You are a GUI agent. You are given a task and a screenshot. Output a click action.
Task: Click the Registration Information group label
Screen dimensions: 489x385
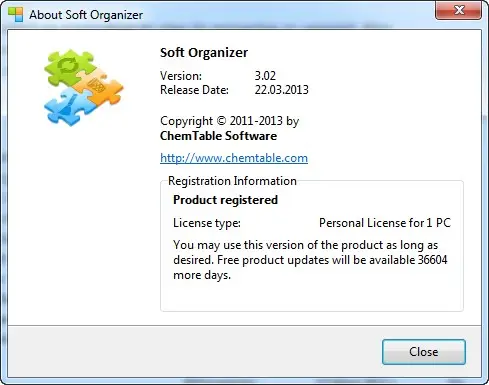pos(232,181)
